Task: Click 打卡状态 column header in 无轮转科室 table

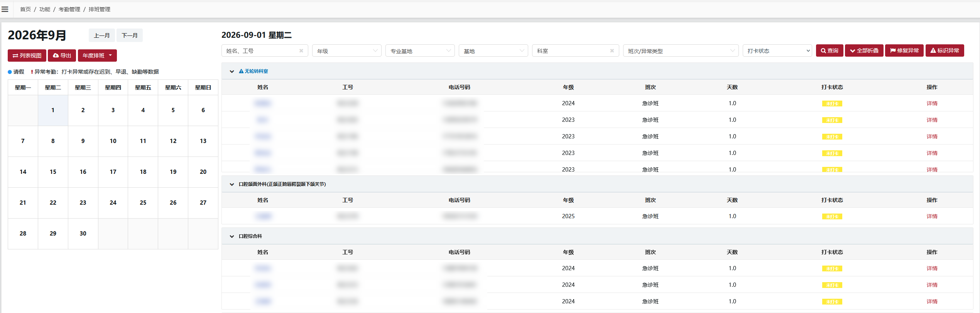Action: (x=832, y=87)
